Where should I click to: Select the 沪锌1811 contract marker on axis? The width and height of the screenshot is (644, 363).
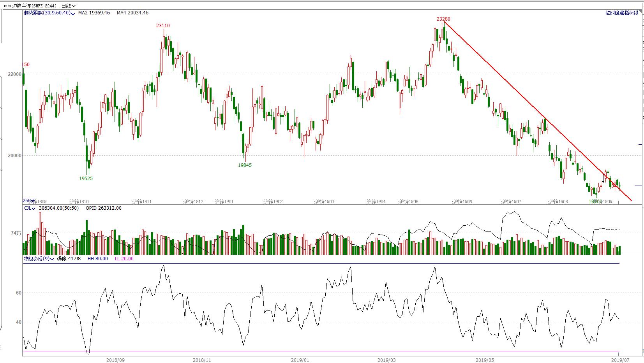142,202
